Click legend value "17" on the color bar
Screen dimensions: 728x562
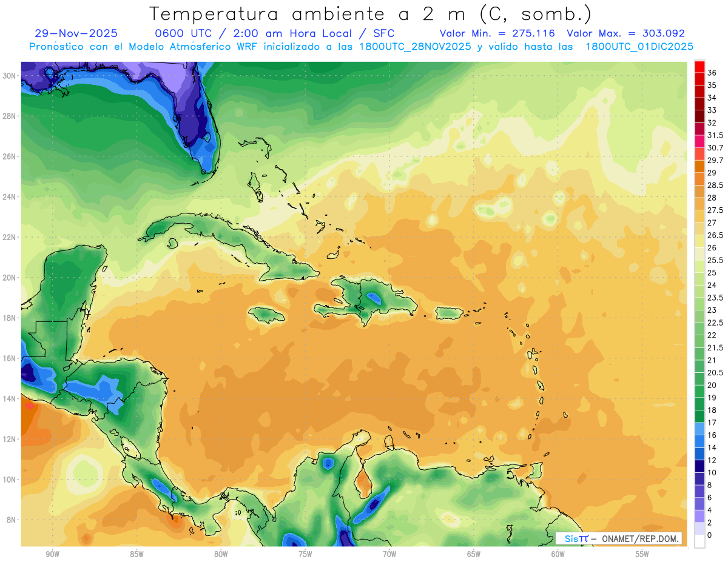pos(712,423)
